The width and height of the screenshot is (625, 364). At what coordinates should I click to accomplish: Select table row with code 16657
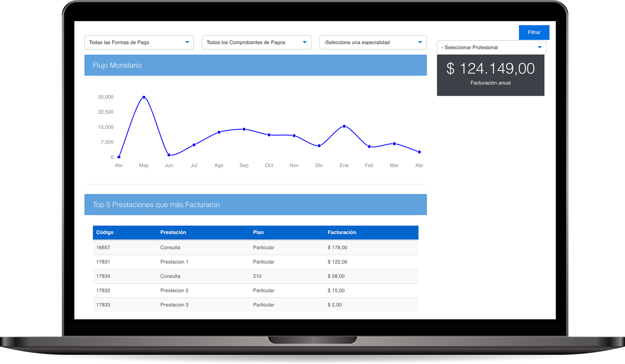255,248
